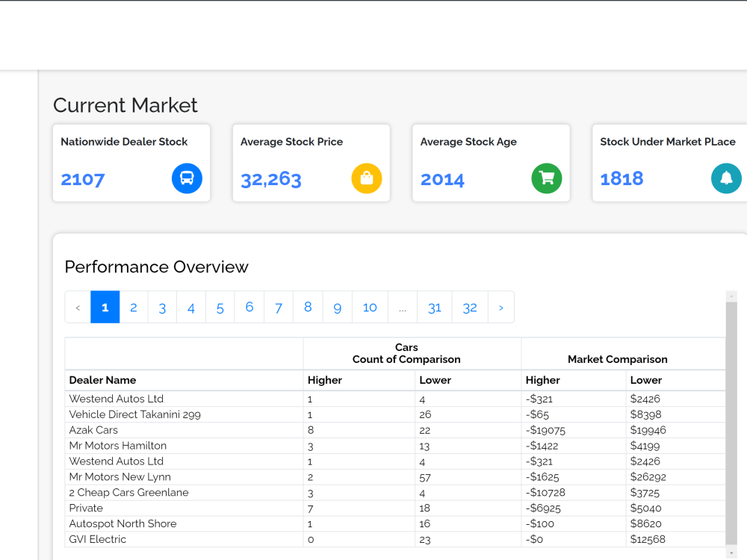Click the scrollbar up arrow of table
This screenshot has width=747, height=560.
[731, 296]
